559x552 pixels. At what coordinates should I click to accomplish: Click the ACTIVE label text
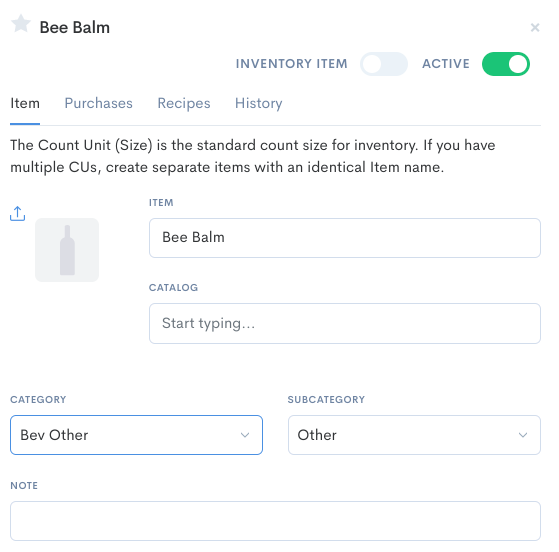tap(446, 64)
